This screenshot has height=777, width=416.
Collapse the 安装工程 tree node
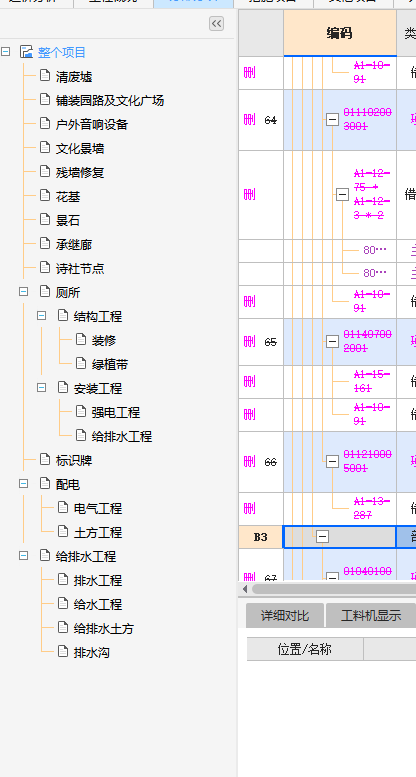click(42, 388)
